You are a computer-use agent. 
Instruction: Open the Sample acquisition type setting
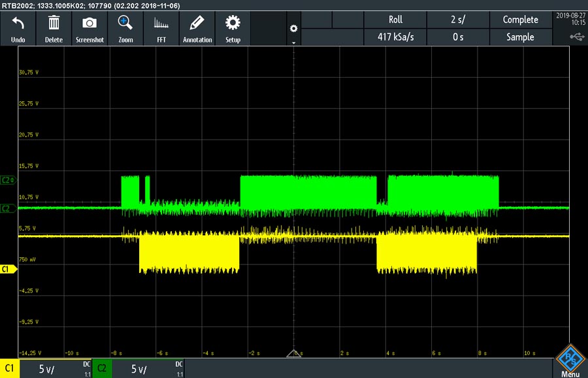click(521, 37)
